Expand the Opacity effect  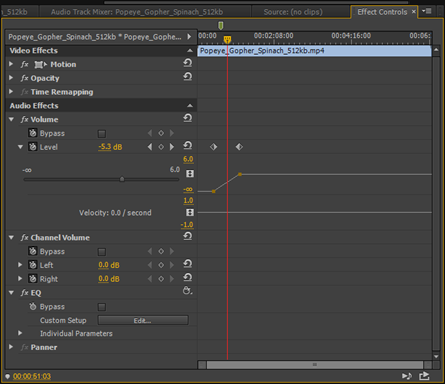[x=11, y=78]
